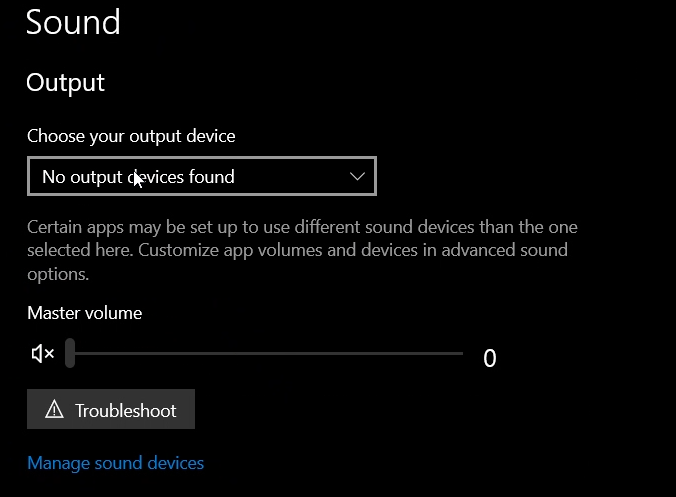Set Master volume by clicking the track's middle
The height and width of the screenshot is (497, 676).
click(x=264, y=353)
